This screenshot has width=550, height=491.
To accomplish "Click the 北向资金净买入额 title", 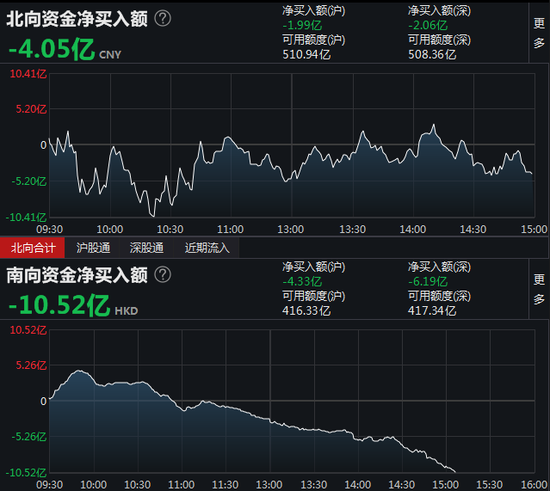I will [77, 19].
